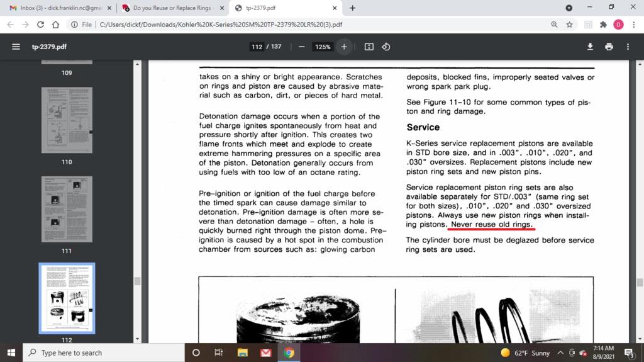Open the notification center icon
This screenshot has height=362, width=644.
click(629, 353)
